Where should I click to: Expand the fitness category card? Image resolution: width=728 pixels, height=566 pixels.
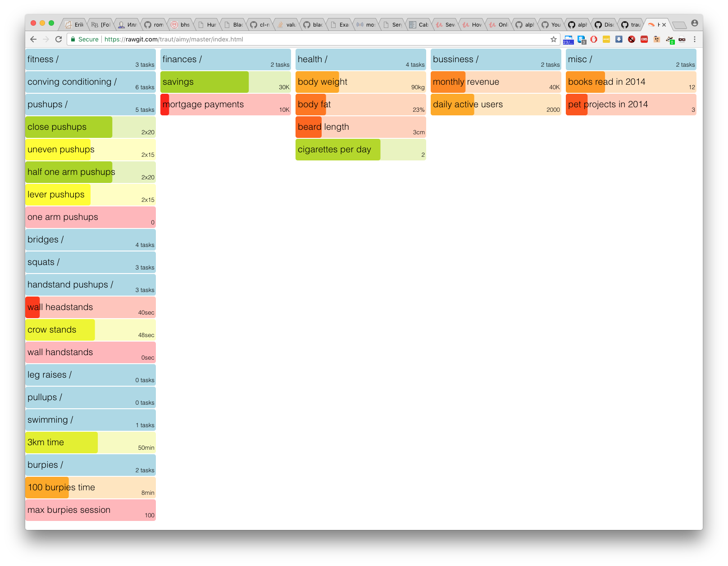(x=90, y=59)
